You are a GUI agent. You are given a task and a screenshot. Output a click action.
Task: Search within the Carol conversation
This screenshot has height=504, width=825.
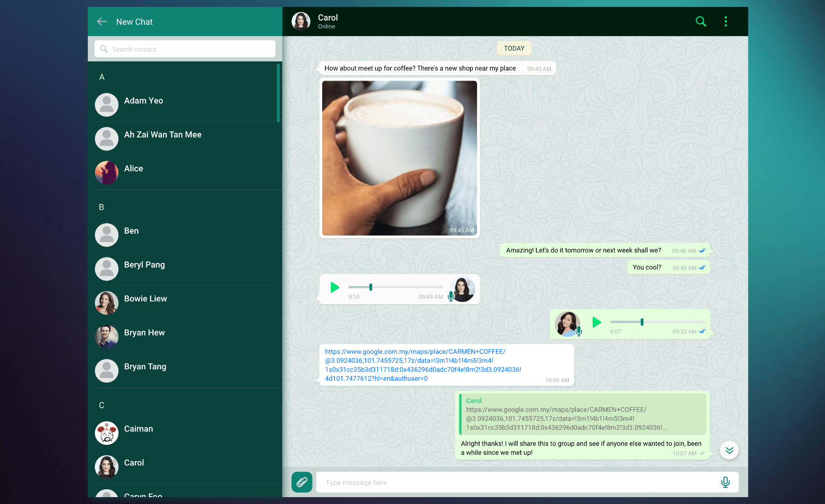701,22
